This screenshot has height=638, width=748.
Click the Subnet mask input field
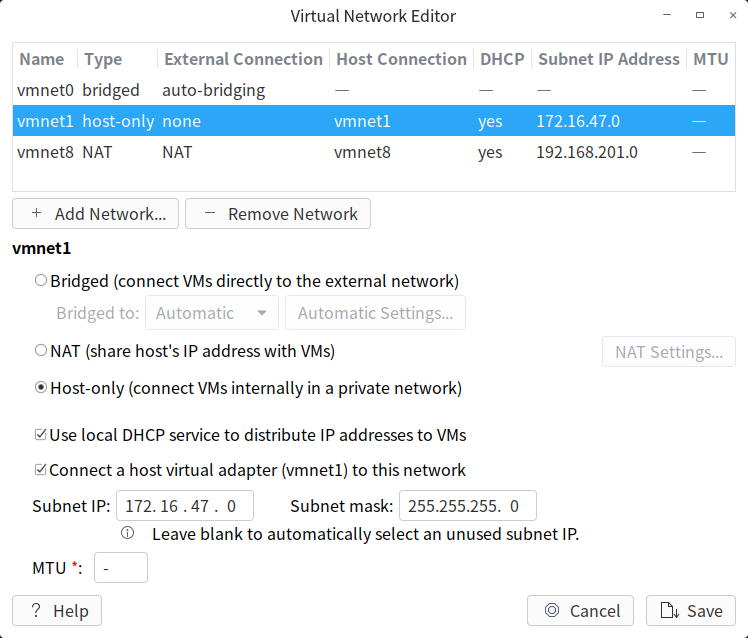pos(467,506)
